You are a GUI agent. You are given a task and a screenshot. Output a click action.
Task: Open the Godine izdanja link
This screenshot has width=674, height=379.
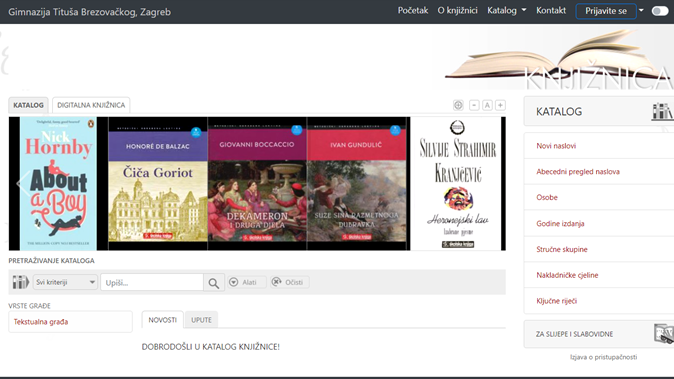560,223
